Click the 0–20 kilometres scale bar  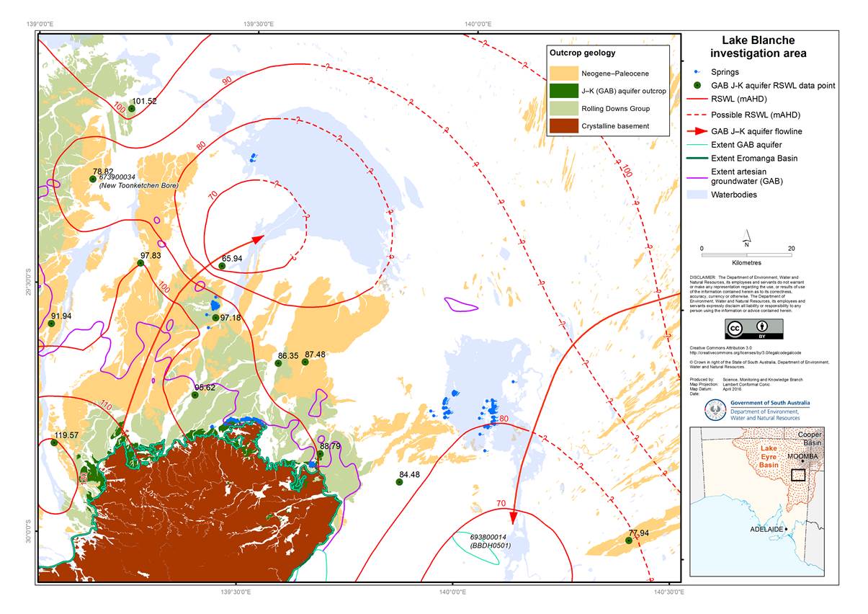[x=746, y=255]
